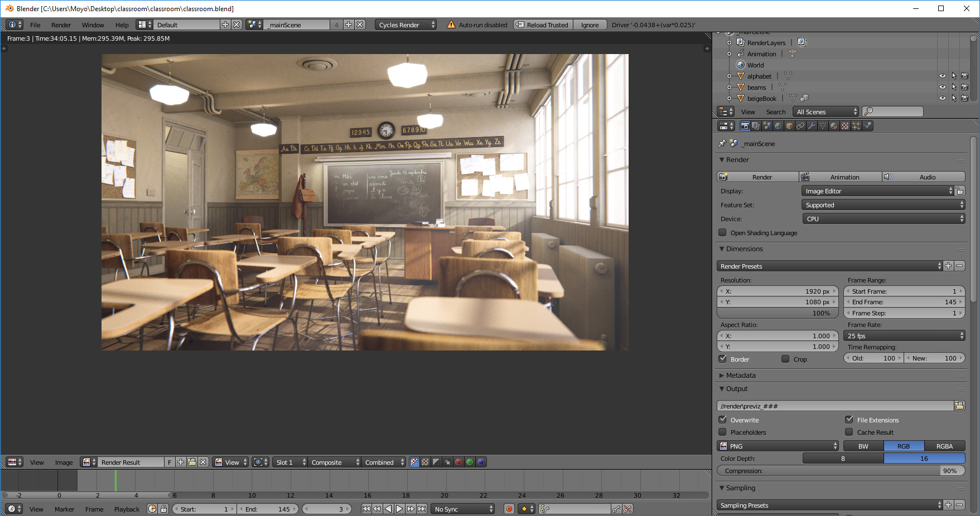The height and width of the screenshot is (516, 980).
Task: Open the World properties tab (globe icon)
Action: point(778,126)
